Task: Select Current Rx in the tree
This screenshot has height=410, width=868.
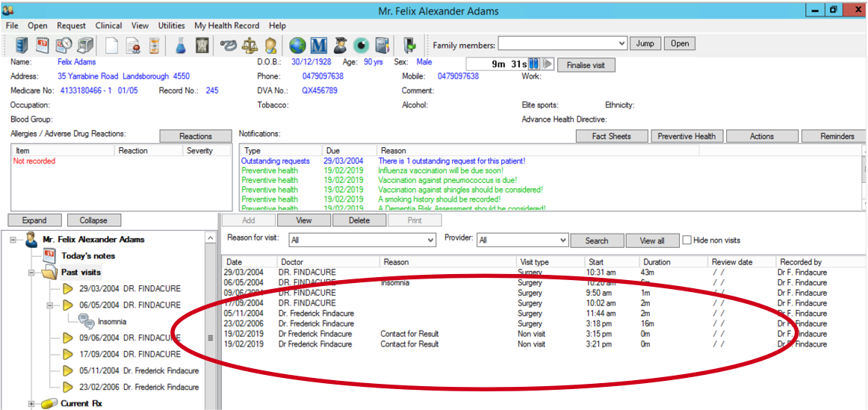Action: pyautogui.click(x=81, y=403)
